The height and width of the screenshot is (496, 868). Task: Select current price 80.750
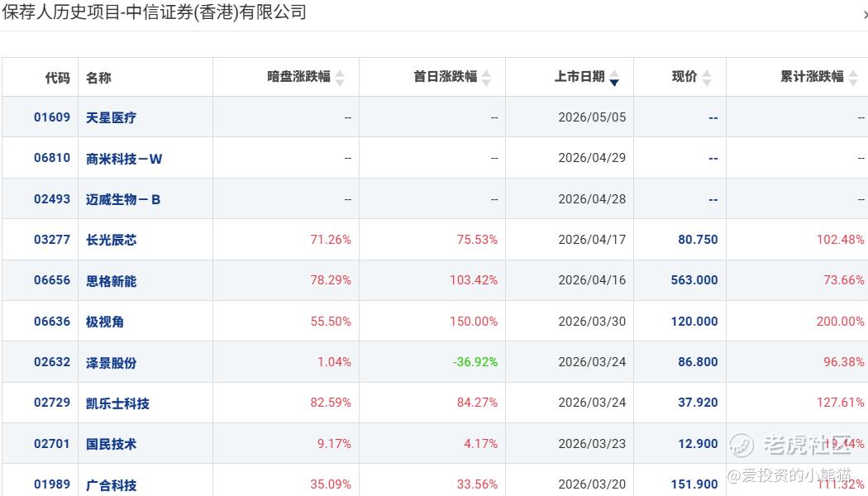coord(698,240)
